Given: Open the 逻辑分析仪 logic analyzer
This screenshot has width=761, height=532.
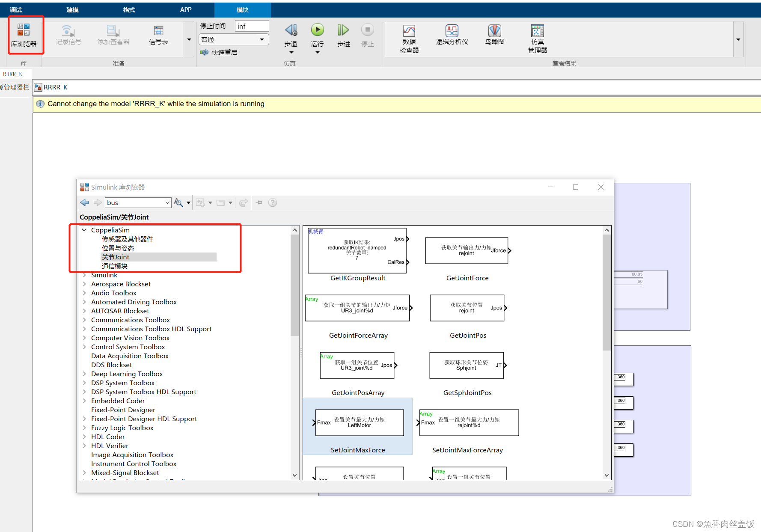Looking at the screenshot, I should pyautogui.click(x=452, y=35).
